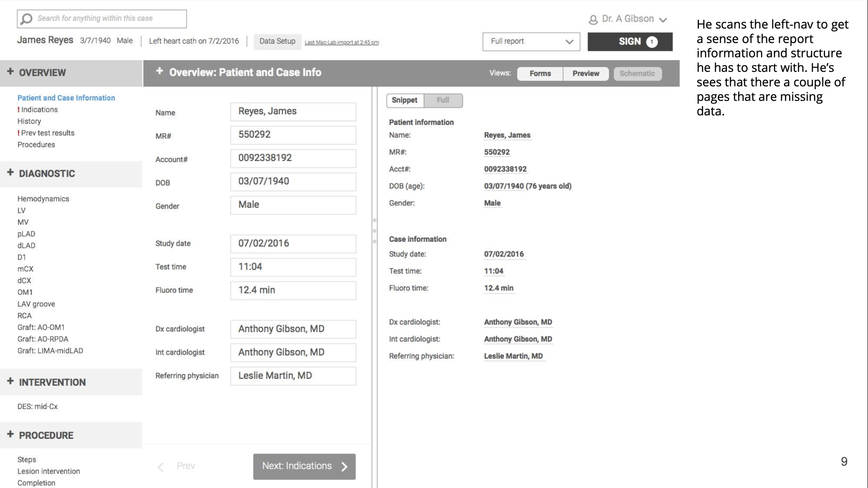Click the Fluoro time input field
Image resolution: width=868 pixels, height=488 pixels.
pos(293,290)
